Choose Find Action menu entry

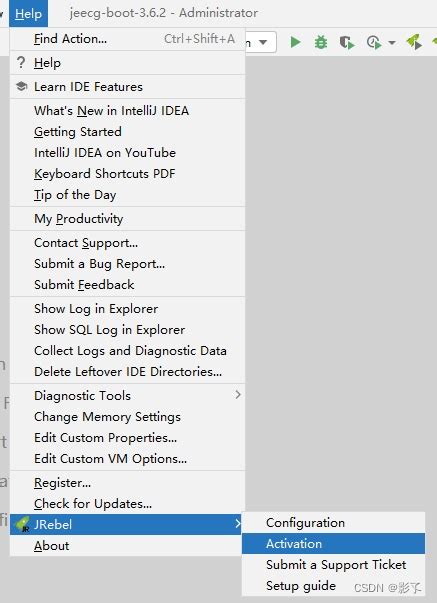point(127,38)
